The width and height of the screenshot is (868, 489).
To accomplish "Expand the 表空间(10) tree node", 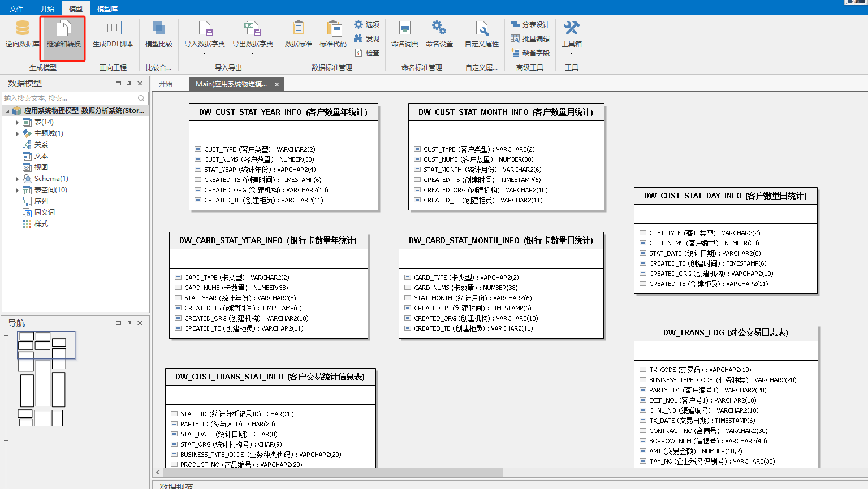I will 18,190.
